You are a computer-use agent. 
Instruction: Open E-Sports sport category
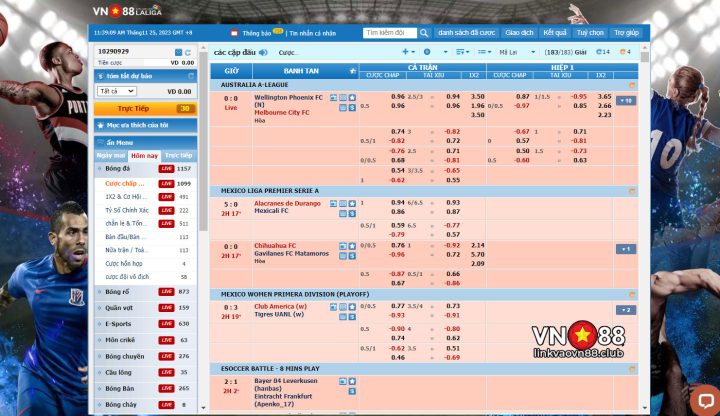pyautogui.click(x=146, y=324)
